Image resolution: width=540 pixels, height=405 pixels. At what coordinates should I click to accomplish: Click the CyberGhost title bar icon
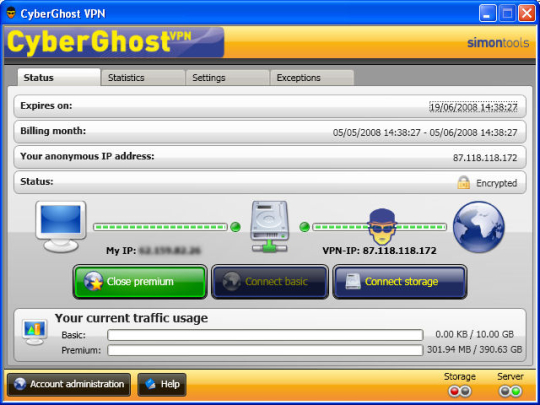click(x=11, y=13)
